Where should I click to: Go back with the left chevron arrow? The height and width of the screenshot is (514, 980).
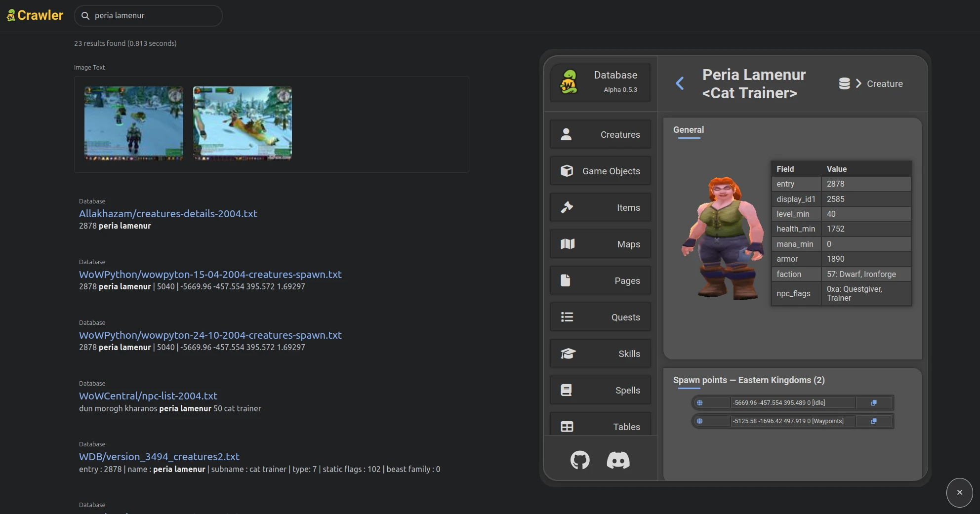click(x=680, y=83)
